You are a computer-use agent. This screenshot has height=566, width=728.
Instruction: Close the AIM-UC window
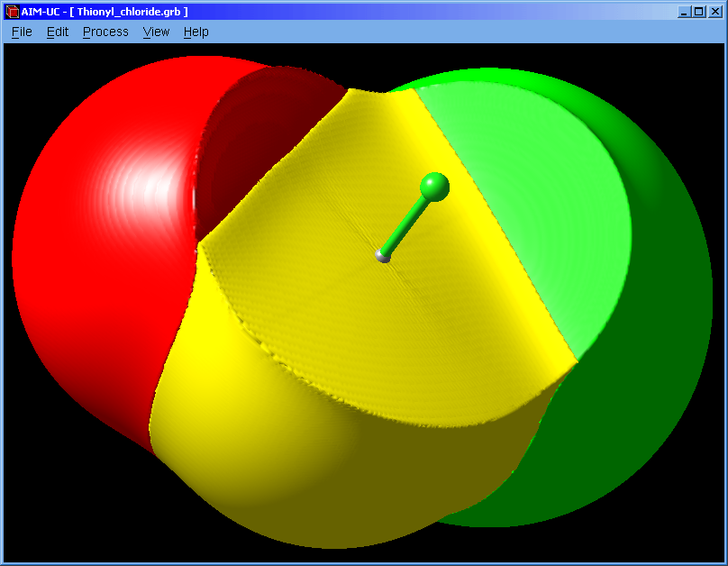coord(714,12)
